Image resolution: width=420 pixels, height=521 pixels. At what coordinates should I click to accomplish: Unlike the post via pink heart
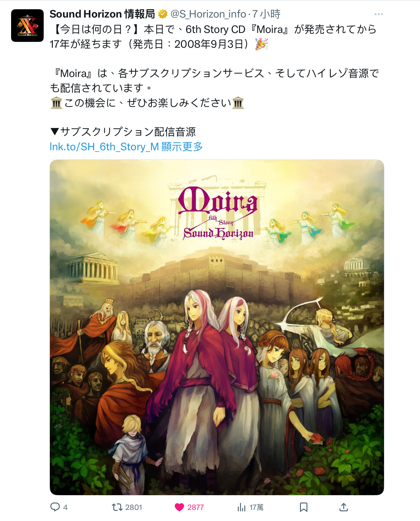pyautogui.click(x=179, y=507)
